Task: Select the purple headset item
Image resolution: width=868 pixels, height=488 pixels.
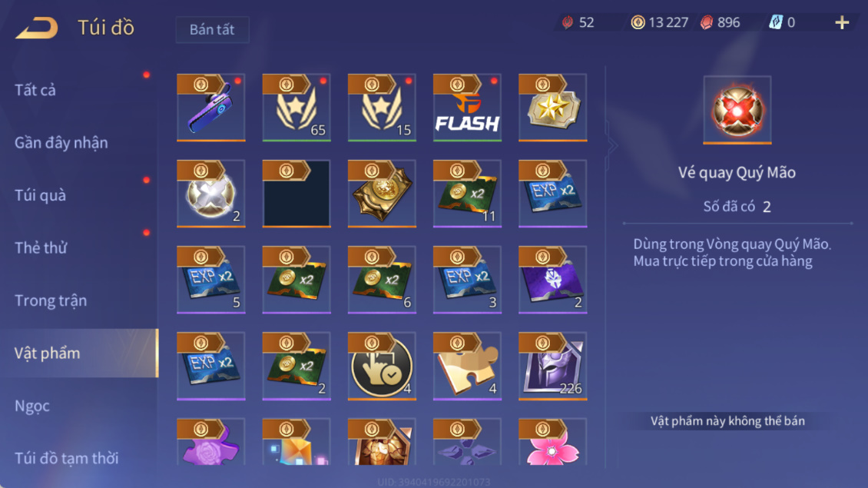Action: 211,108
